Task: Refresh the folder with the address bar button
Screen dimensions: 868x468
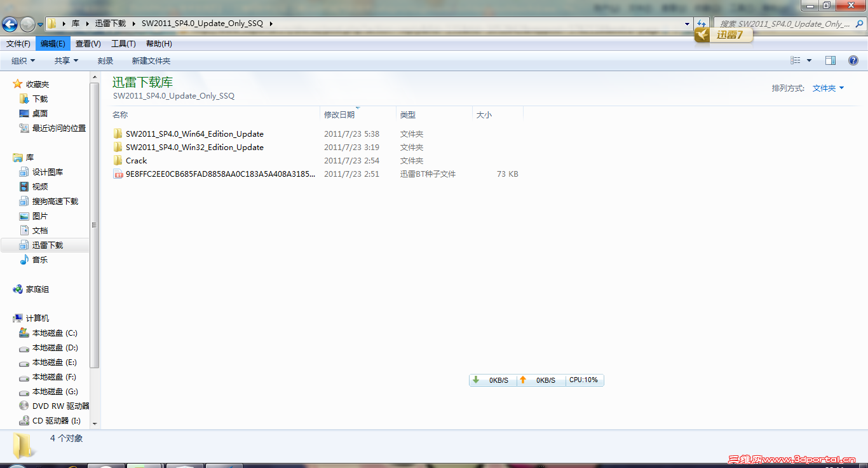Action: (702, 24)
